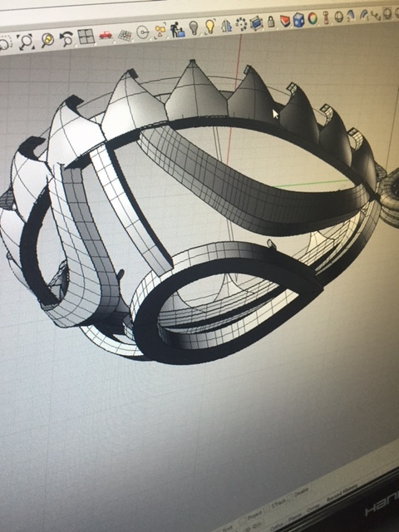
Task: Click the dotted circle Polar Array icon
Action: (241, 24)
